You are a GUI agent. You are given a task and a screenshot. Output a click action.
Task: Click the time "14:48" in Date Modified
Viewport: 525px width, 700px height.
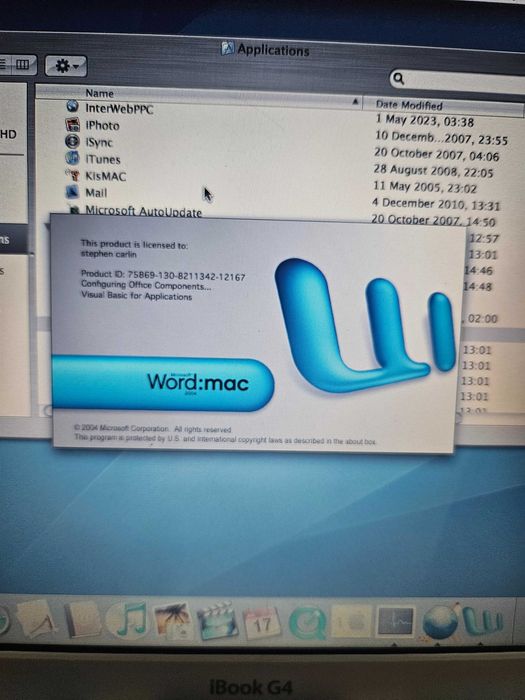tap(478, 286)
